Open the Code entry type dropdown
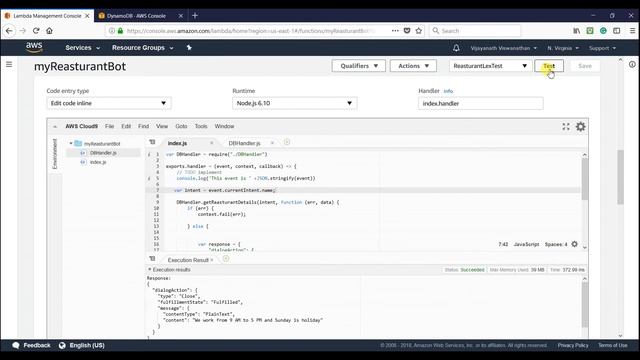Image resolution: width=640 pixels, height=360 pixels. click(109, 103)
